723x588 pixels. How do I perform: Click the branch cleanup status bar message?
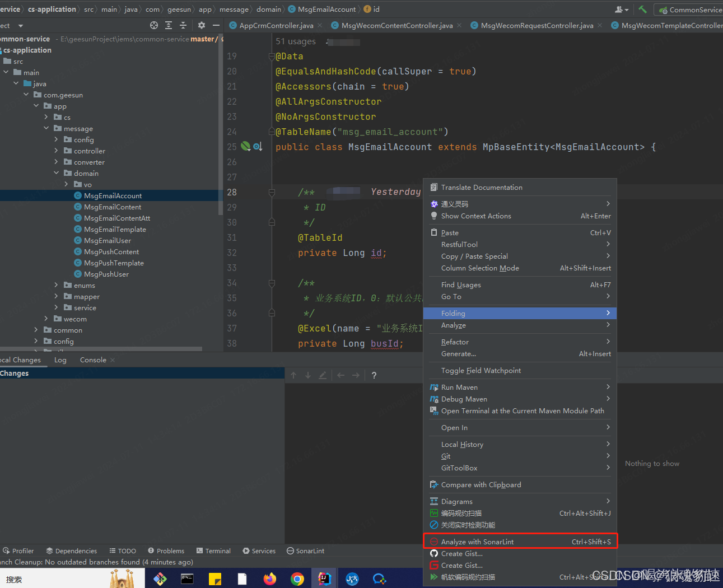[x=97, y=562]
